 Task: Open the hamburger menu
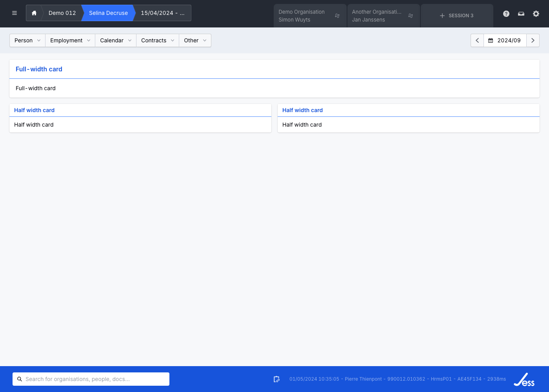pyautogui.click(x=15, y=13)
